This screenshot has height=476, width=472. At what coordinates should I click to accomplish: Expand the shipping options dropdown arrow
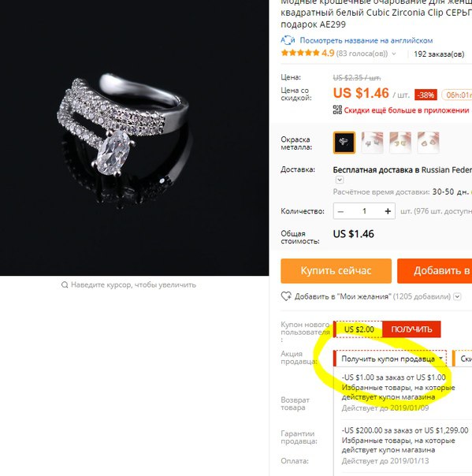(340, 180)
